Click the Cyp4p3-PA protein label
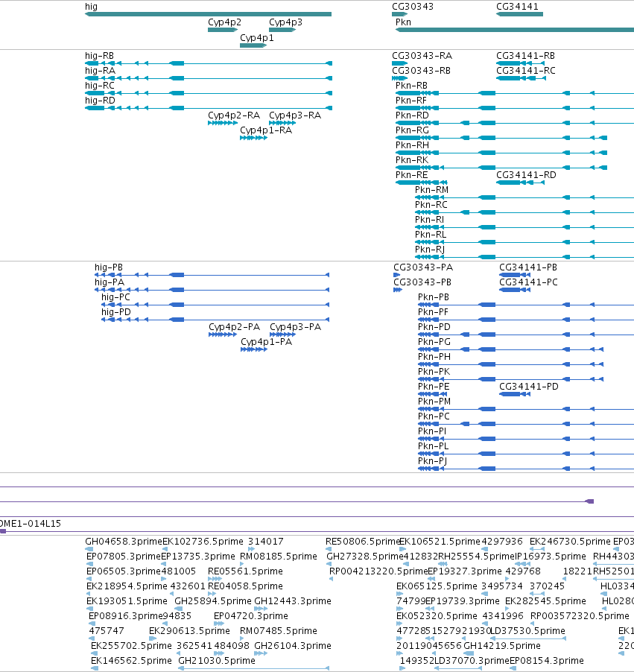Image resolution: width=634 pixels, height=672 pixels. [x=295, y=327]
